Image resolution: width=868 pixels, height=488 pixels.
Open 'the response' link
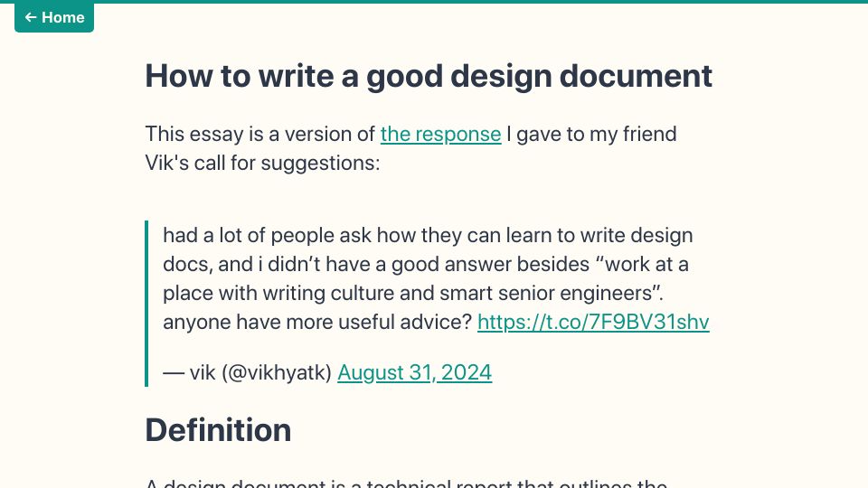440,135
